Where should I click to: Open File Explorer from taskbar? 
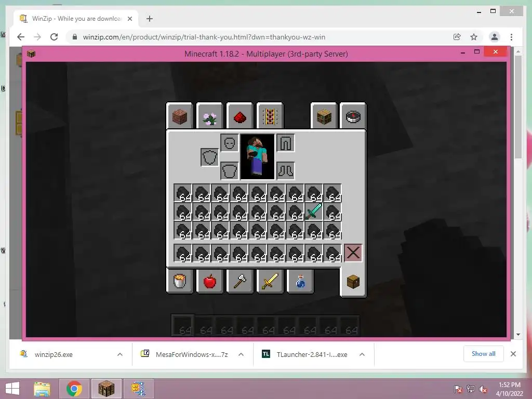pyautogui.click(x=42, y=389)
